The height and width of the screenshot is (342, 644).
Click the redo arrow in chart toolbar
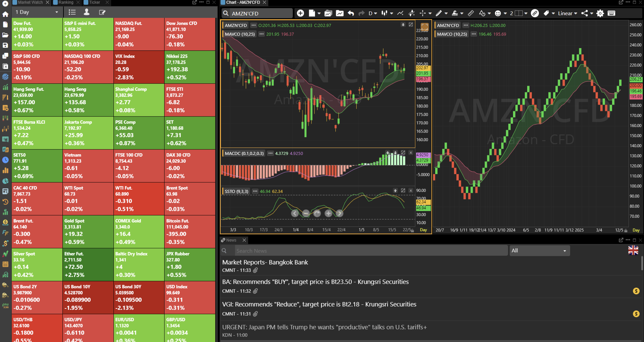point(362,13)
